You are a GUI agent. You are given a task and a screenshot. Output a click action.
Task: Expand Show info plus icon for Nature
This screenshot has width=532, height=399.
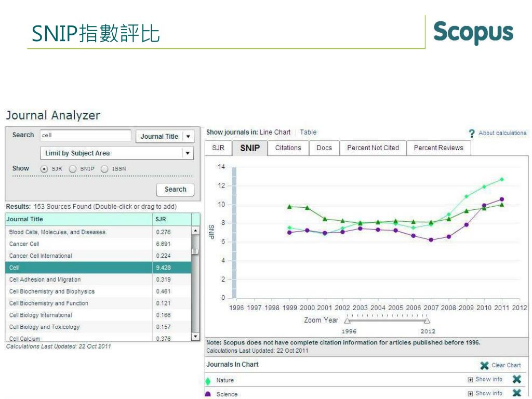470,380
